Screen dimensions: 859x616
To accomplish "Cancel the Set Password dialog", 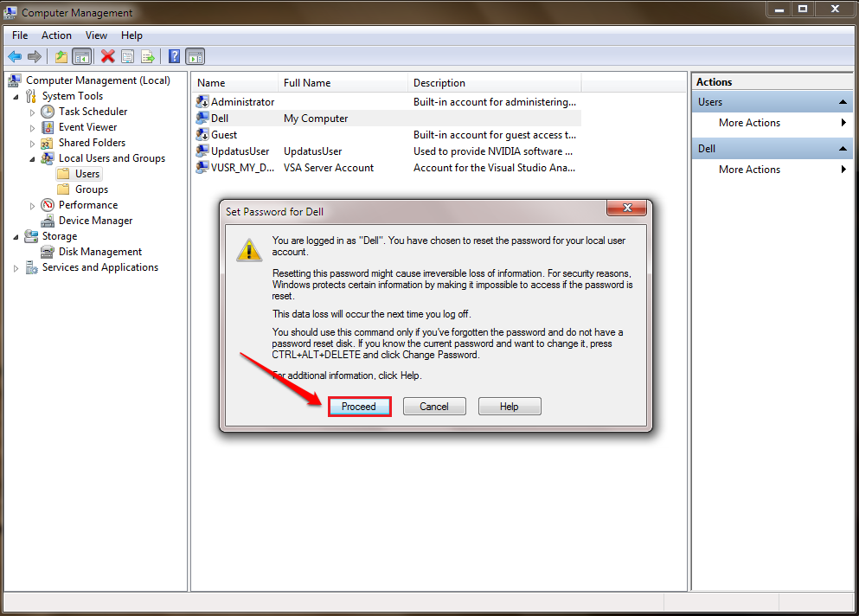I will point(434,407).
